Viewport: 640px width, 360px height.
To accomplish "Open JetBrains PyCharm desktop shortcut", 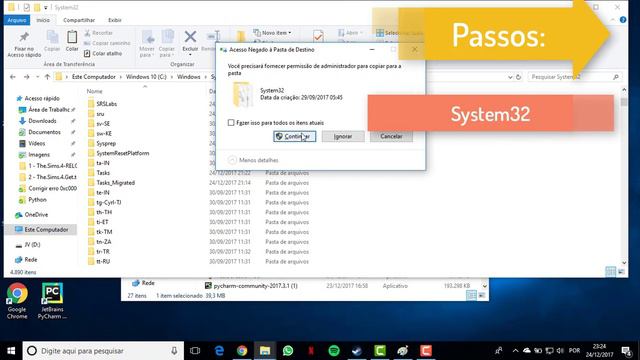I will click(52, 301).
